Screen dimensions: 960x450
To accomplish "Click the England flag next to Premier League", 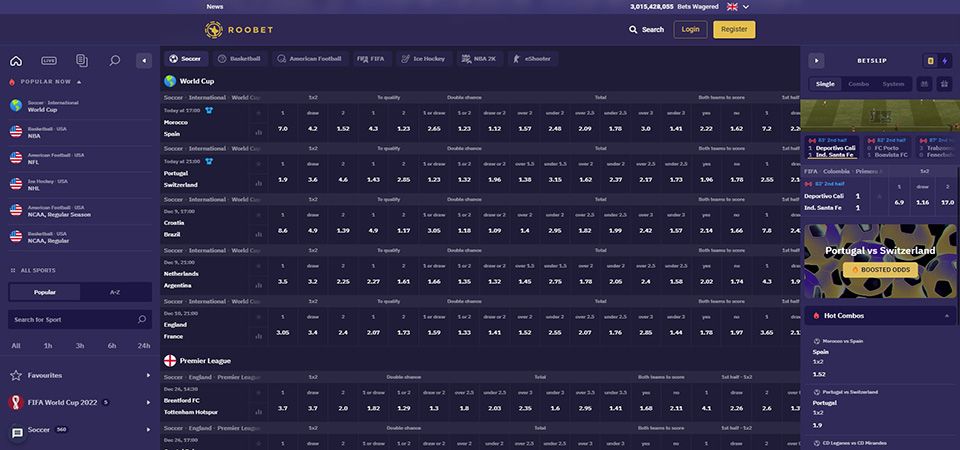I will (x=170, y=361).
